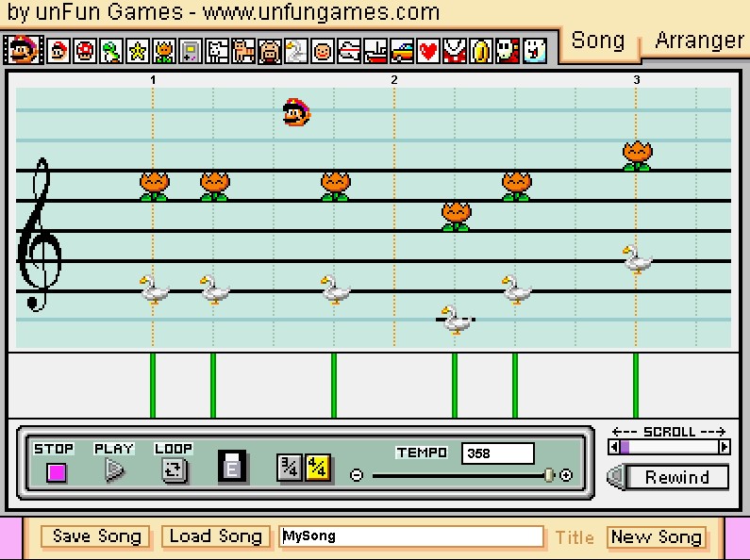Click the MySong title field
The image size is (750, 560).
pyautogui.click(x=411, y=536)
